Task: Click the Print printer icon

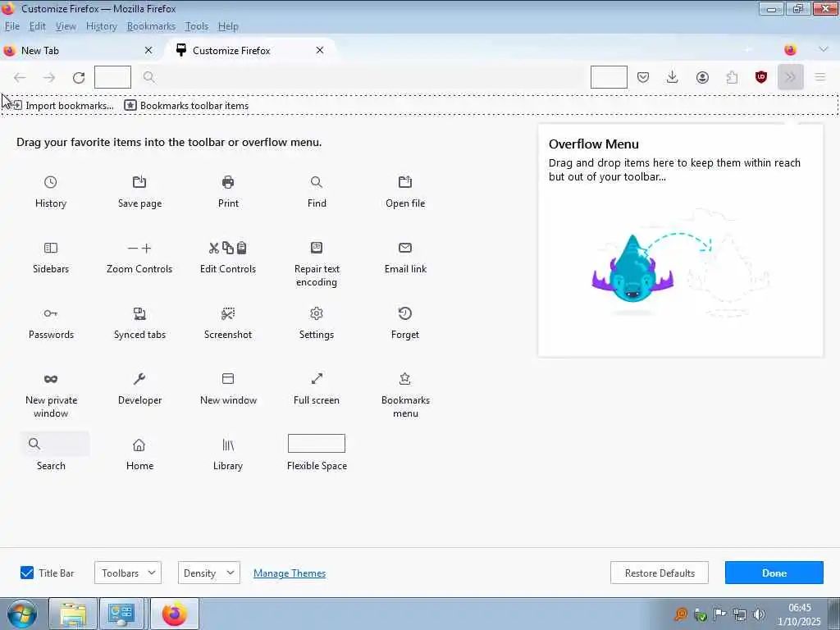Action: coord(228,182)
